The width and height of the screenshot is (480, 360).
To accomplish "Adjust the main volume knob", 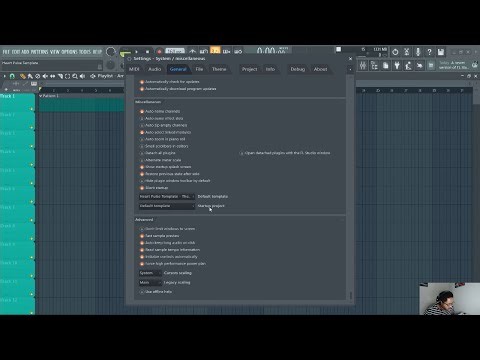I will pyautogui.click(x=110, y=52).
